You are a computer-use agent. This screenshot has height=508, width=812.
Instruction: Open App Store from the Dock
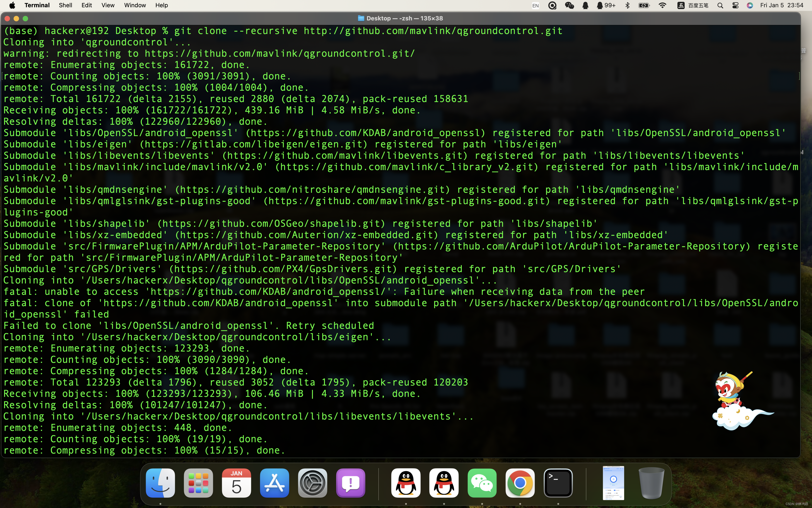[274, 483]
